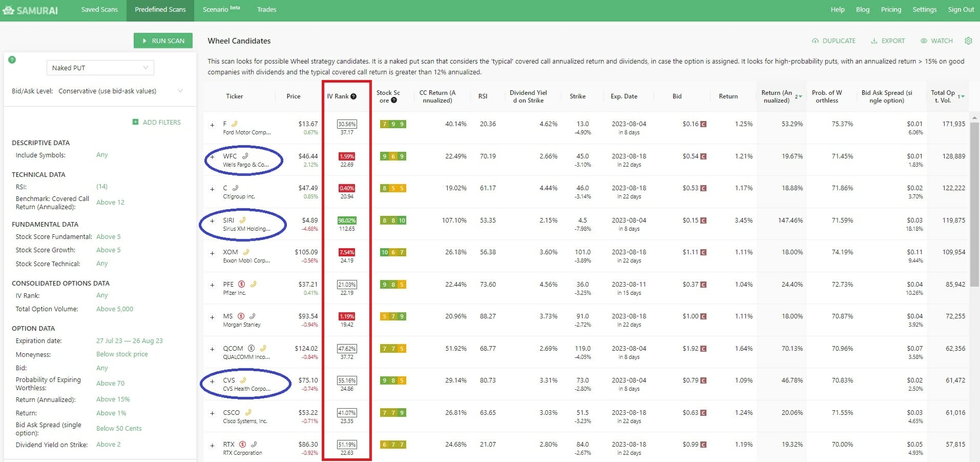Click the RUN SCAN button

point(163,41)
